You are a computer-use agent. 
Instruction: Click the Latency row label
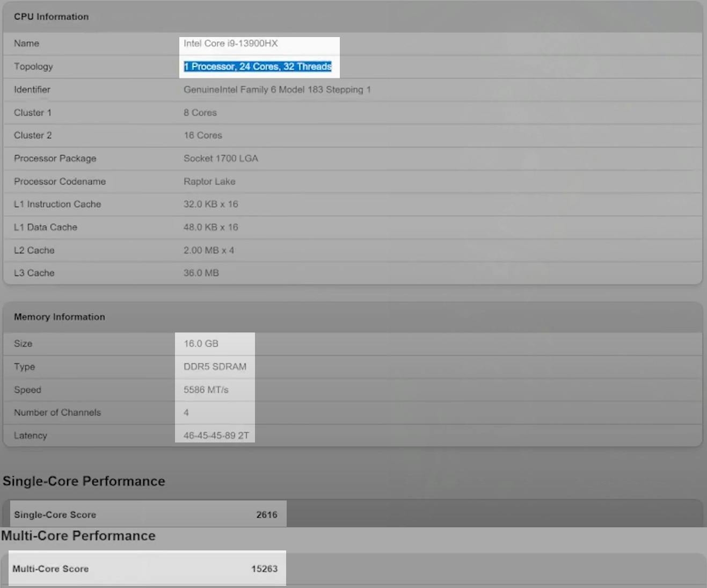coord(31,435)
